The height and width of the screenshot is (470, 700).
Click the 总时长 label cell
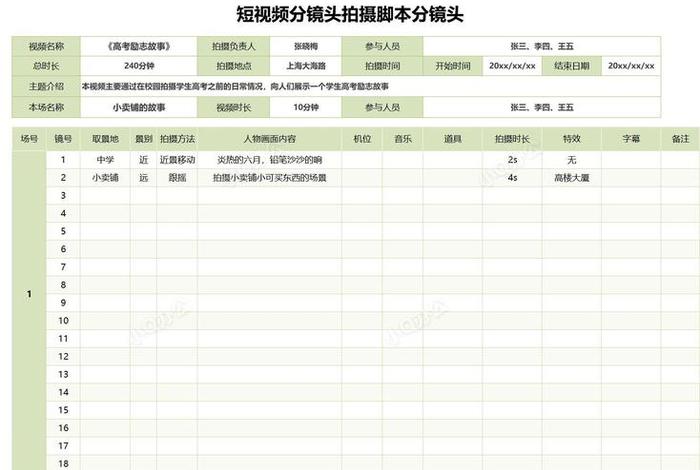[x=46, y=66]
